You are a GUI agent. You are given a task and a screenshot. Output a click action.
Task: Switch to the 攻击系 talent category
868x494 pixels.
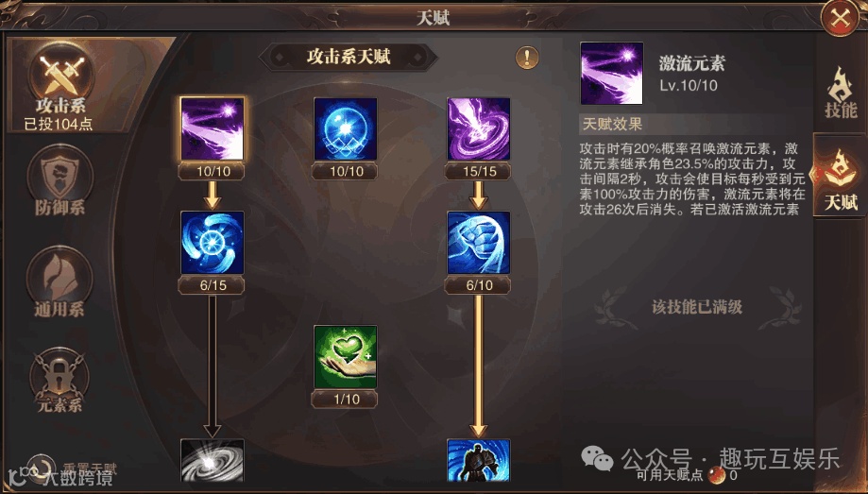click(59, 86)
